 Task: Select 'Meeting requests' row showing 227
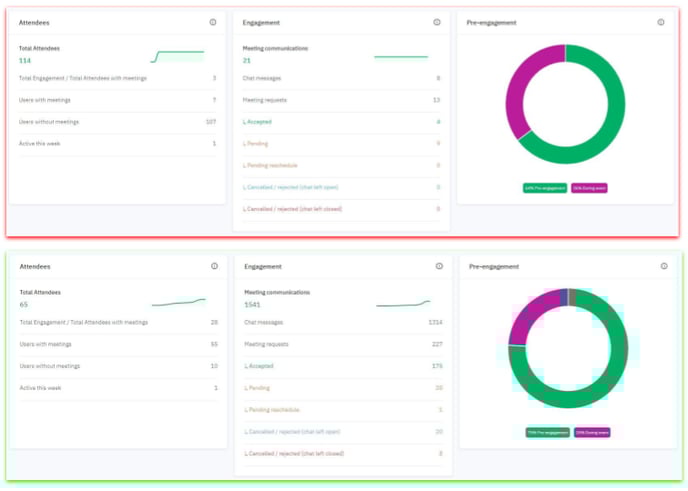(x=343, y=344)
